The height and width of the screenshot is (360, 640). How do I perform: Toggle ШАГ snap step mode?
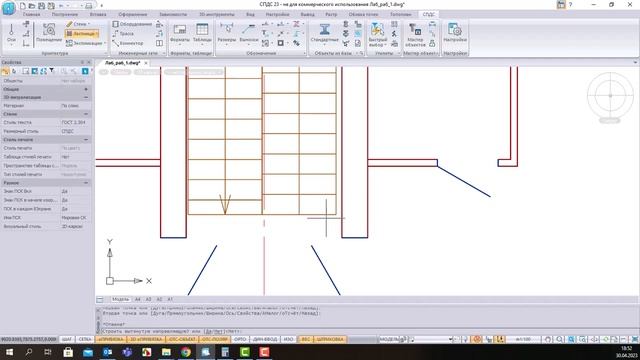[x=67, y=339]
